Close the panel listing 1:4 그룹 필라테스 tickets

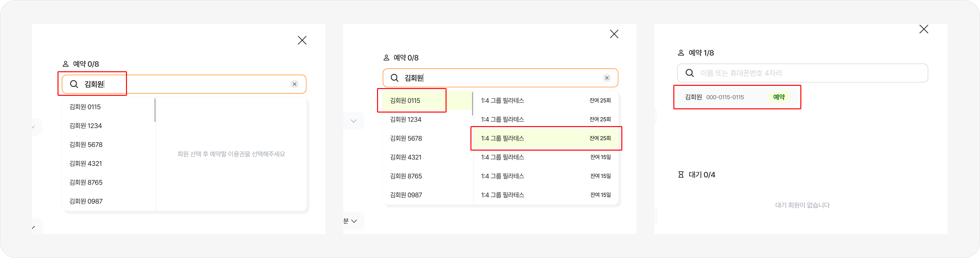[x=614, y=34]
